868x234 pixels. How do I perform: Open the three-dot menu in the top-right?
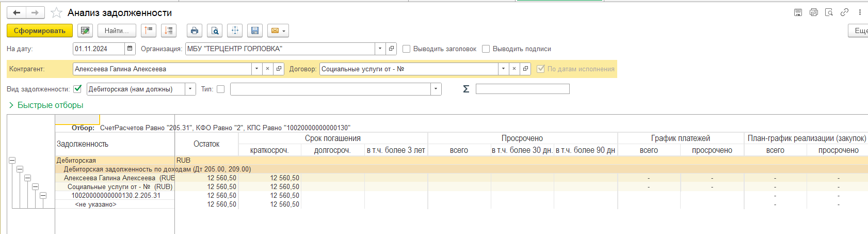(x=860, y=12)
